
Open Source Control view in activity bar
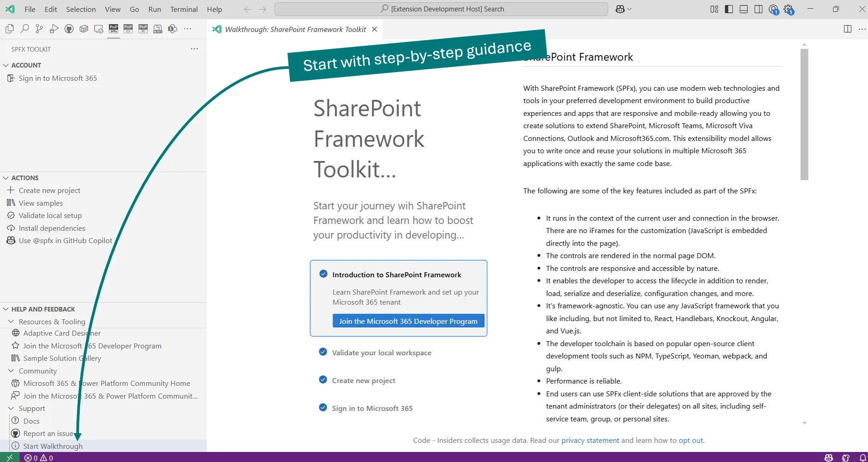[39, 29]
